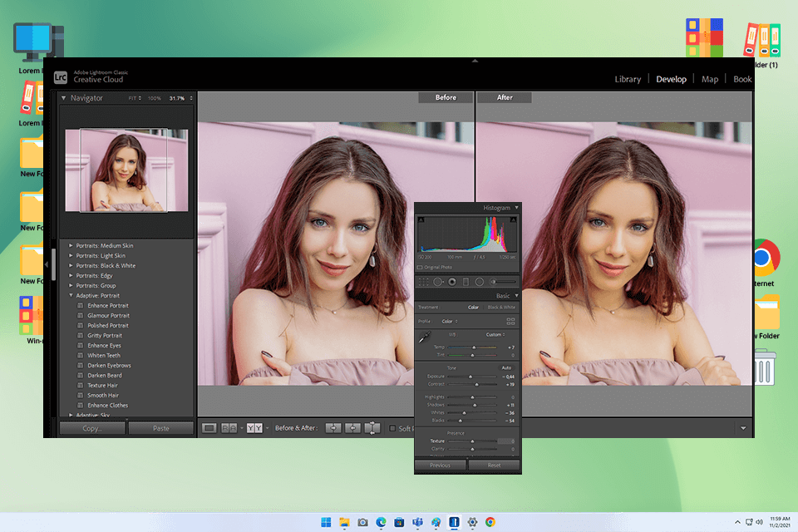798x532 pixels.
Task: Switch to the Library module
Action: pyautogui.click(x=628, y=79)
